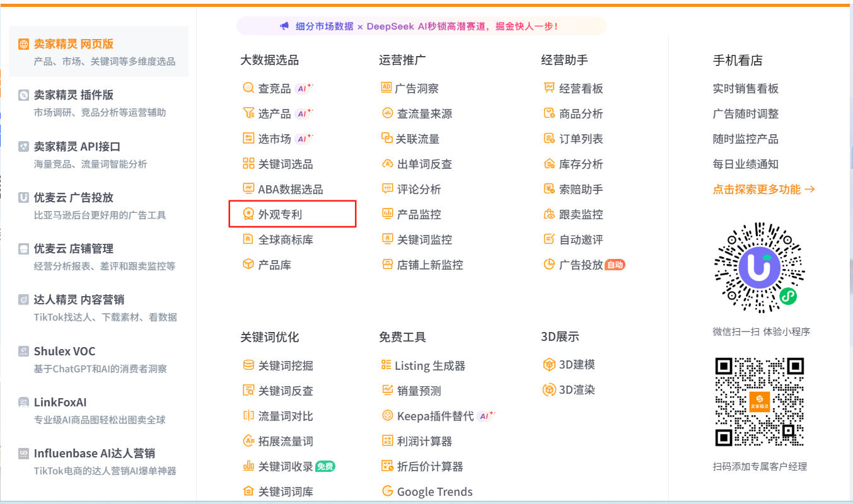Select 优麦云 店铺管理 in sidebar
Viewport: 853px width, 504px height.
pyautogui.click(x=99, y=256)
